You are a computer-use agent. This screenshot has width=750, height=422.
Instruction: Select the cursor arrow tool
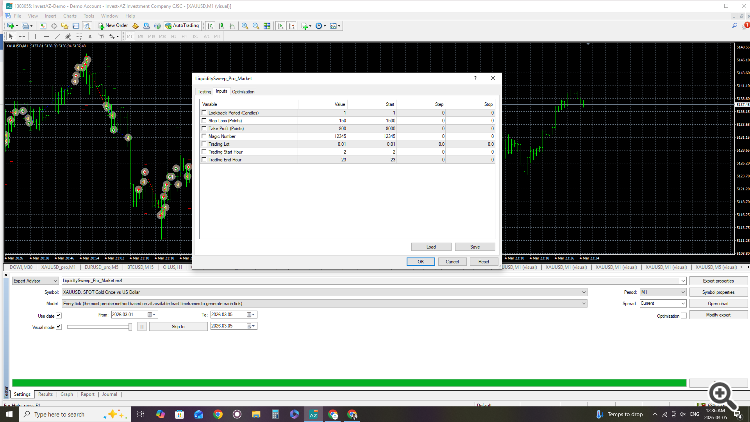[9, 36]
